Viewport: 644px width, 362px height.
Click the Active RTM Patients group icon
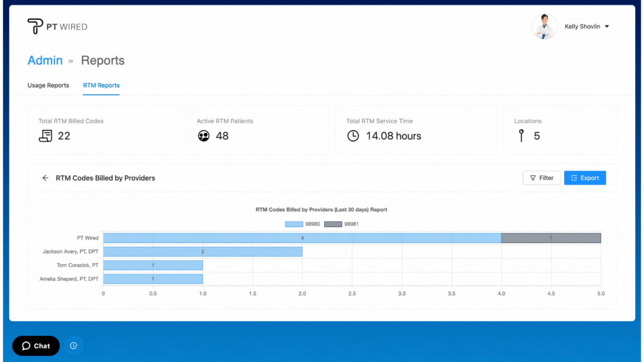click(x=203, y=136)
